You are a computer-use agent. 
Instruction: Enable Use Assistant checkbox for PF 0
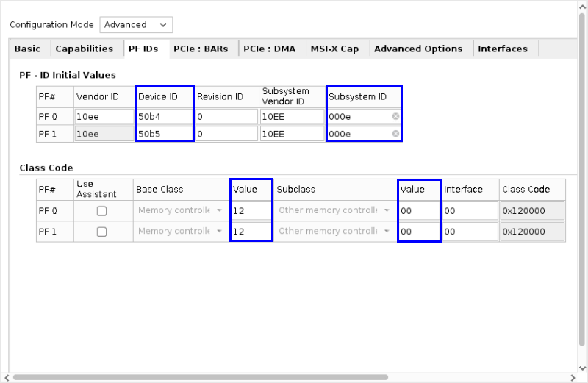(102, 210)
